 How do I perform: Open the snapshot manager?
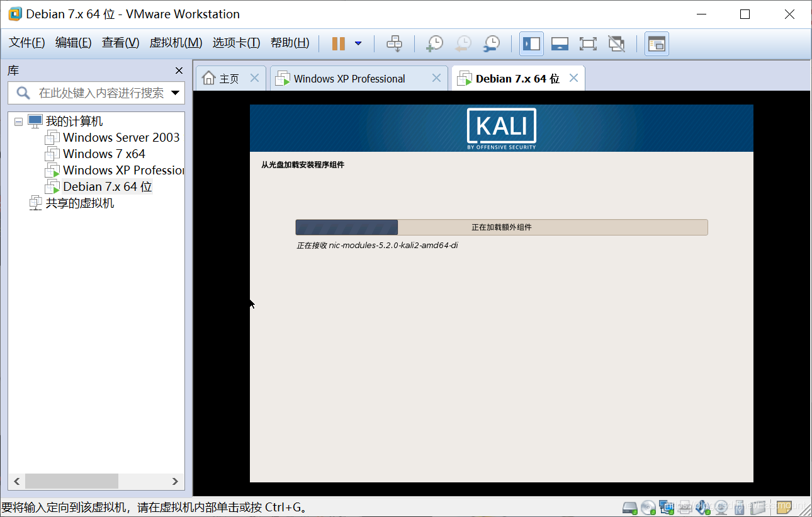491,43
